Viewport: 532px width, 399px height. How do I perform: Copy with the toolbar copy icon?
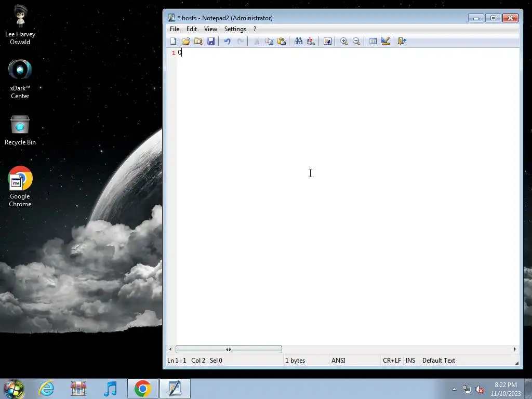pos(269,42)
